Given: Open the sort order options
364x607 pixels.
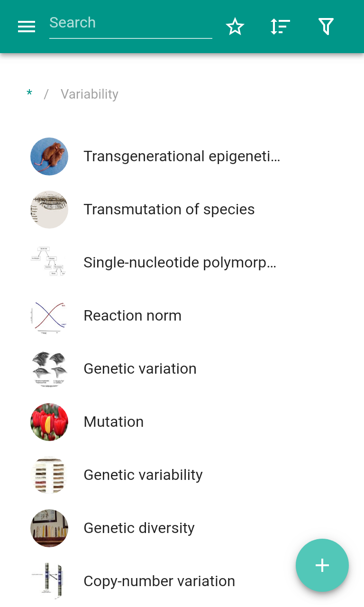Looking at the screenshot, I should click(x=280, y=27).
